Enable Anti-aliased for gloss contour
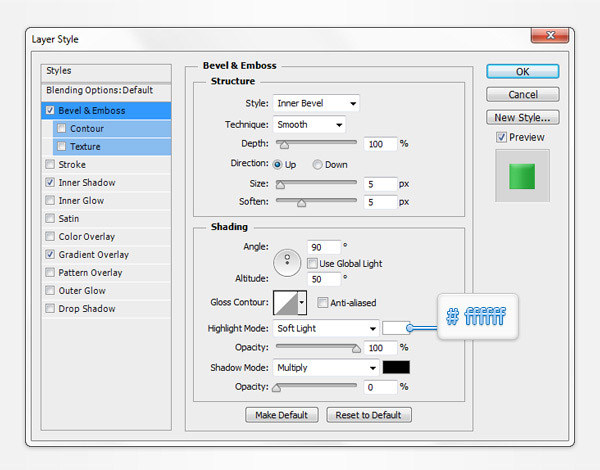Image resolution: width=600 pixels, height=470 pixels. click(323, 303)
